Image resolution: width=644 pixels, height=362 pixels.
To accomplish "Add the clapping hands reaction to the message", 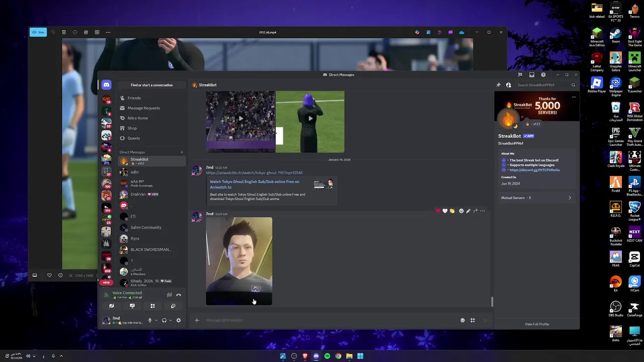I will click(x=452, y=211).
